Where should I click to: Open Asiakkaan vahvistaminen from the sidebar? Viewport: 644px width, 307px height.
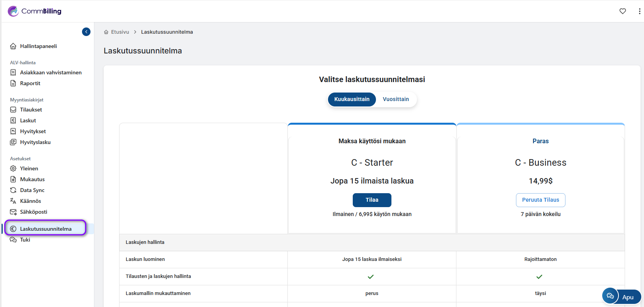coord(51,72)
